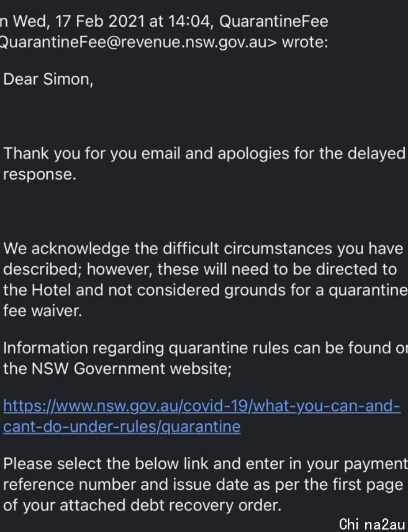
Task: Click the word 'response.' ending the first paragraph
Action: pyautogui.click(x=39, y=174)
